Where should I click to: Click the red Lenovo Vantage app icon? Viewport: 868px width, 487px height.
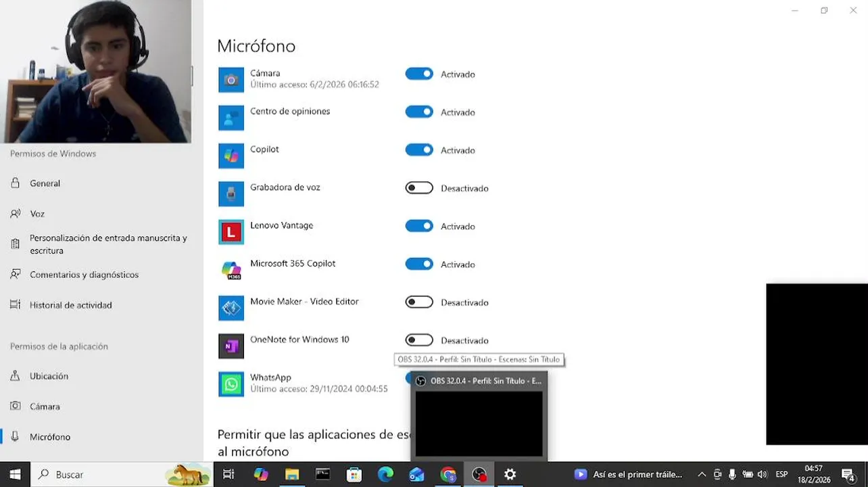pyautogui.click(x=231, y=232)
